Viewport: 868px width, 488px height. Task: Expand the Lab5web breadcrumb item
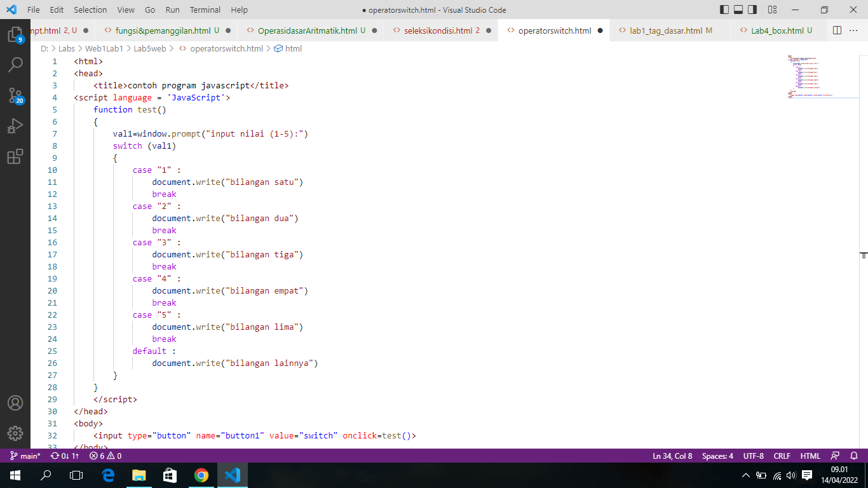click(x=150, y=48)
